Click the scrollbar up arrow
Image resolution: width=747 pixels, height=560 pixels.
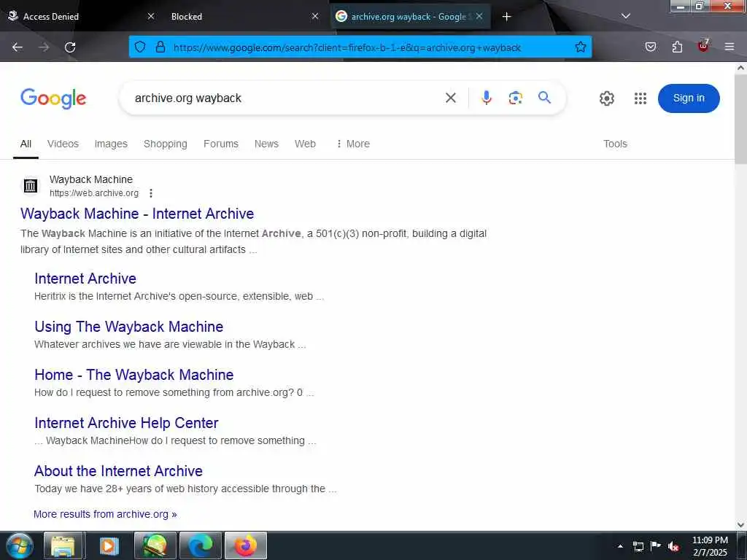(x=740, y=68)
